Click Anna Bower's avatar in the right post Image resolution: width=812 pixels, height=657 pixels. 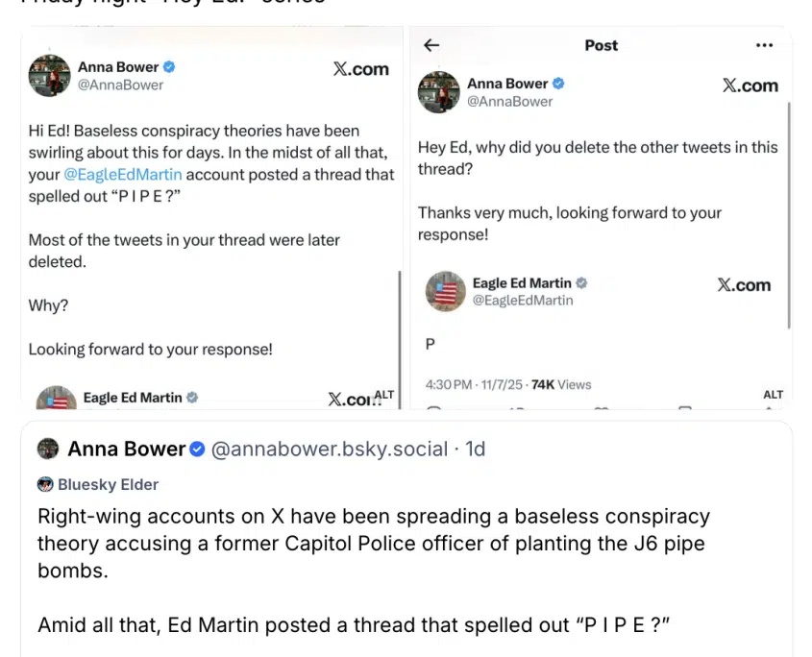pyautogui.click(x=438, y=92)
